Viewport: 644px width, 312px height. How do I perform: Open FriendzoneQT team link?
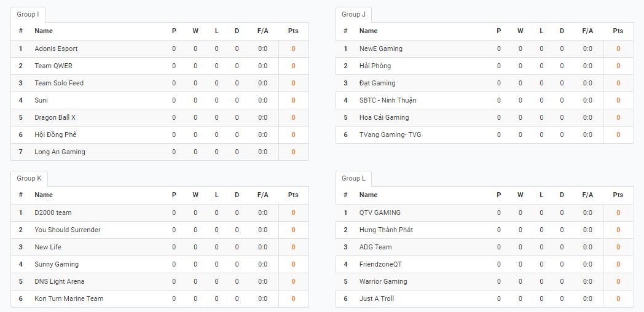click(x=380, y=264)
